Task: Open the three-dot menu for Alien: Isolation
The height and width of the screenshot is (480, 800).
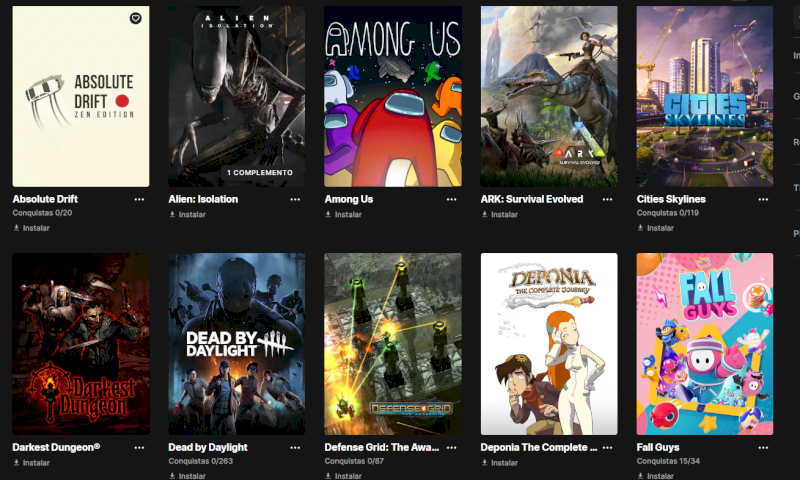Action: [x=295, y=199]
